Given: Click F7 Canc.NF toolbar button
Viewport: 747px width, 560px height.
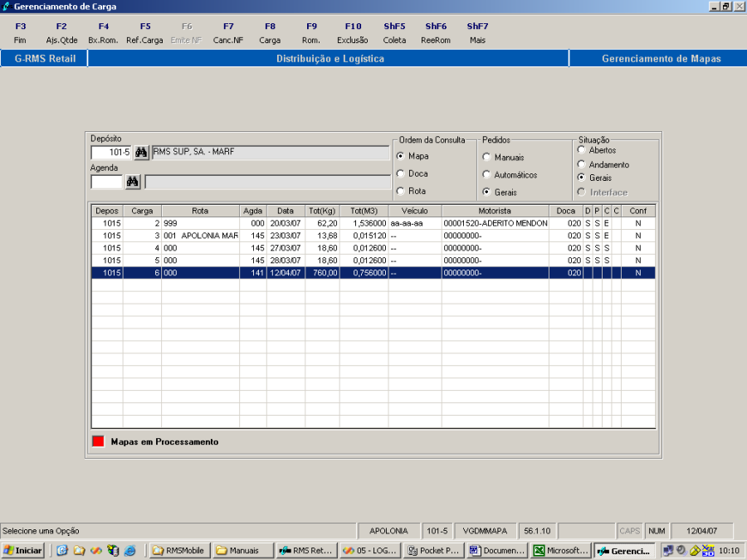Looking at the screenshot, I should pos(228,33).
